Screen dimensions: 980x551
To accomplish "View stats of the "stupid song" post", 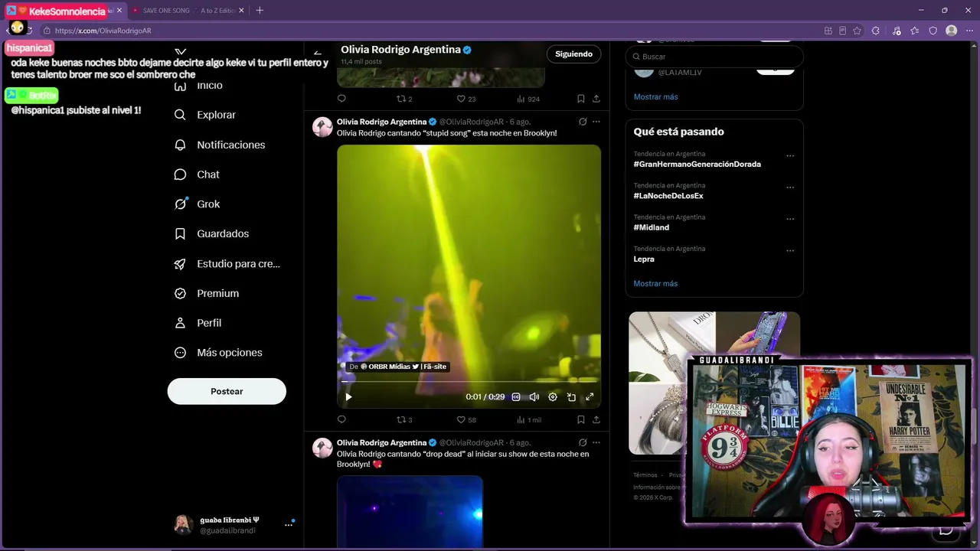I will click(521, 419).
